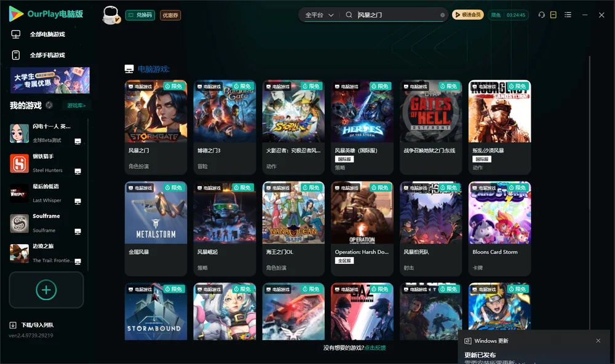This screenshot has height=364, width=615.
Task: Open the Operation: Harsh Do... card
Action: point(362,229)
